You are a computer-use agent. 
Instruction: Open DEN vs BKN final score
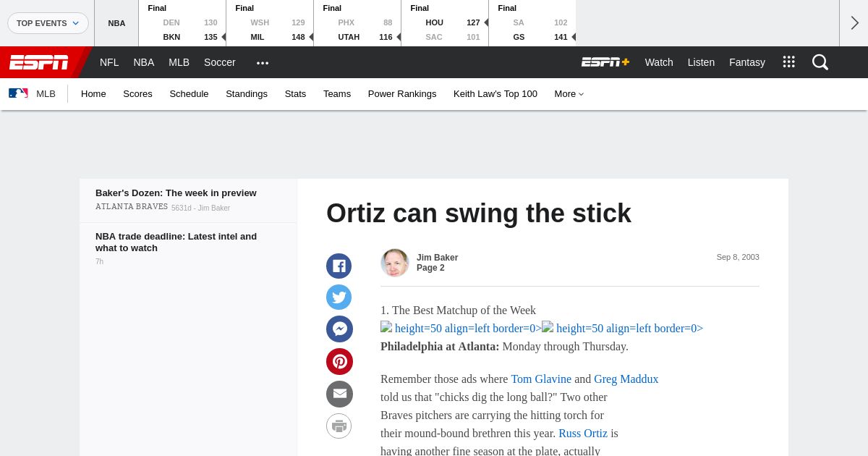(182, 23)
